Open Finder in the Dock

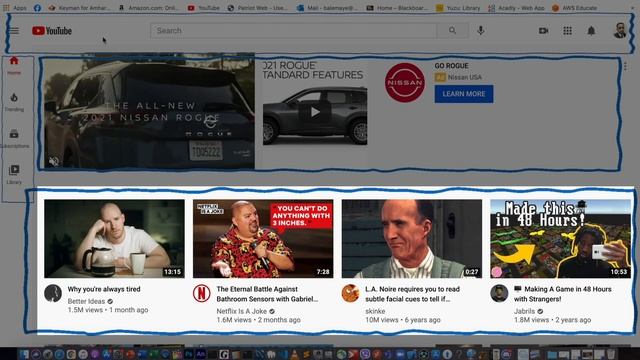click(x=24, y=354)
